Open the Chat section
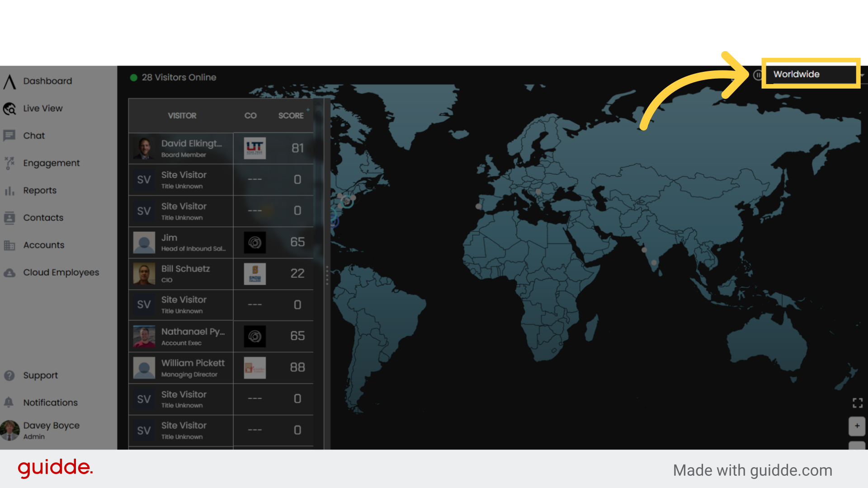 [34, 136]
